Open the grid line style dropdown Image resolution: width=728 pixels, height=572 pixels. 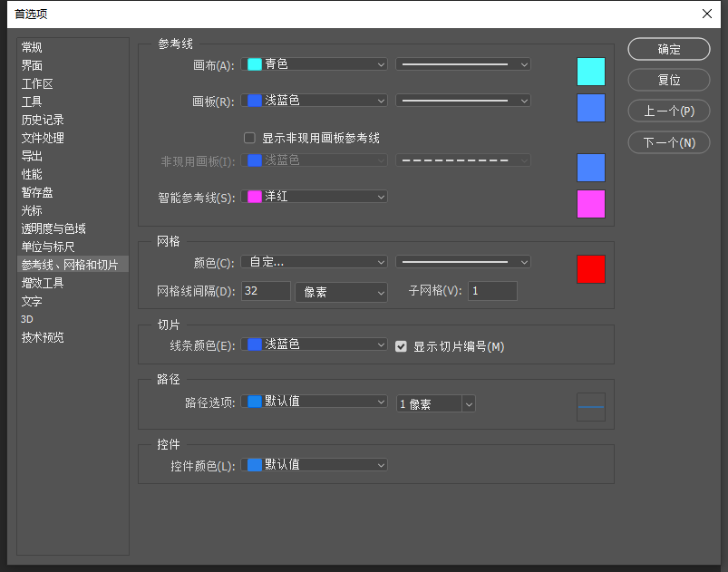tap(463, 262)
